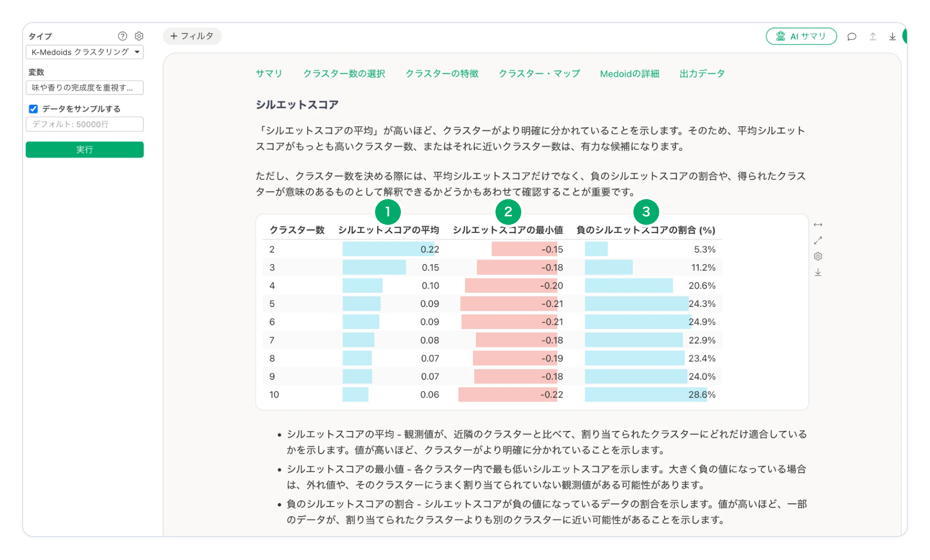Open the Medoidの詳細 tab
The image size is (930, 560).
point(630,73)
